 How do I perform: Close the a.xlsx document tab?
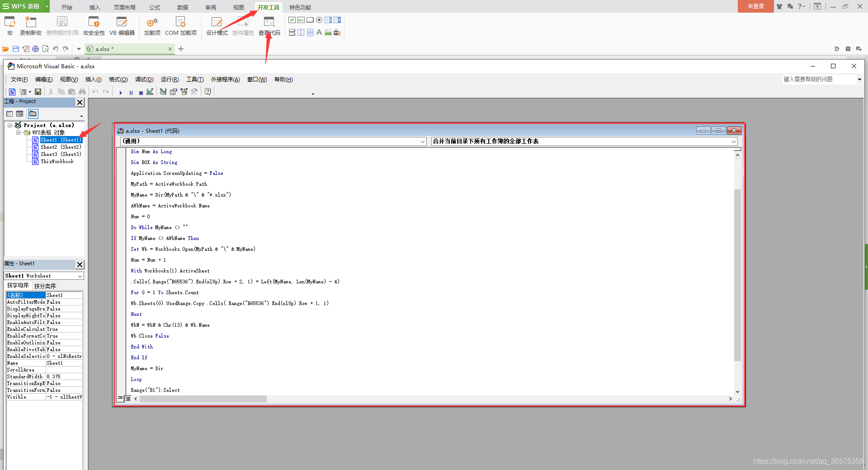pos(170,49)
